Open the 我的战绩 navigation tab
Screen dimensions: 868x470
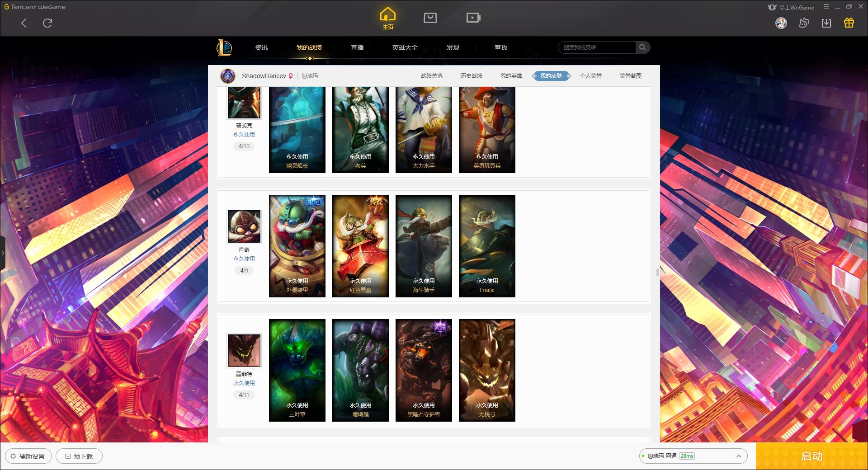[309, 47]
